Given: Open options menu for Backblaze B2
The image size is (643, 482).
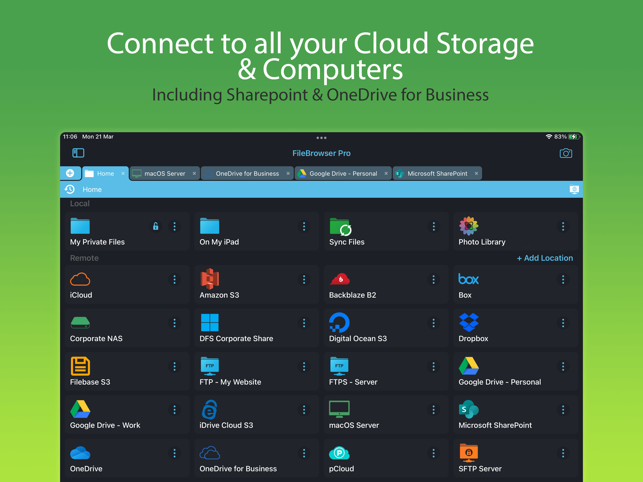Looking at the screenshot, I should (433, 279).
